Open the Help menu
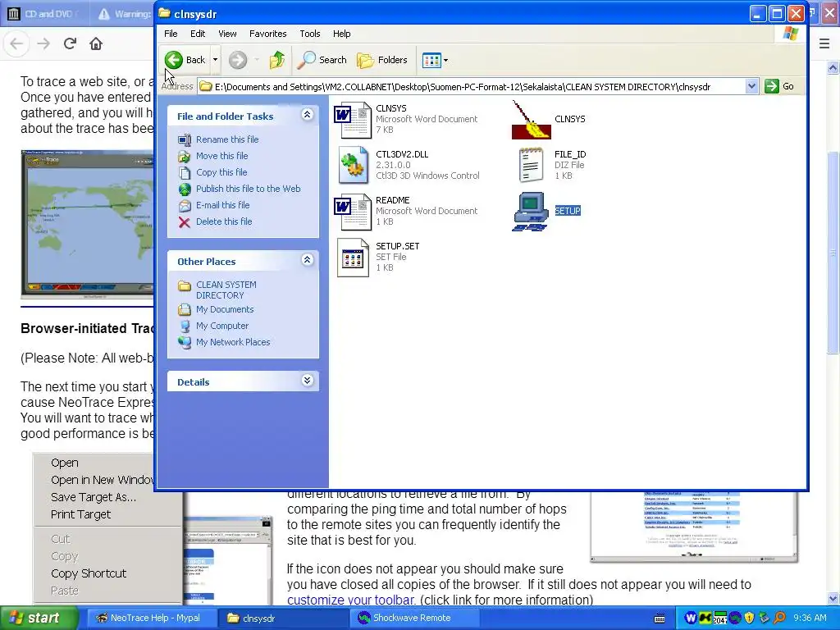 [341, 34]
